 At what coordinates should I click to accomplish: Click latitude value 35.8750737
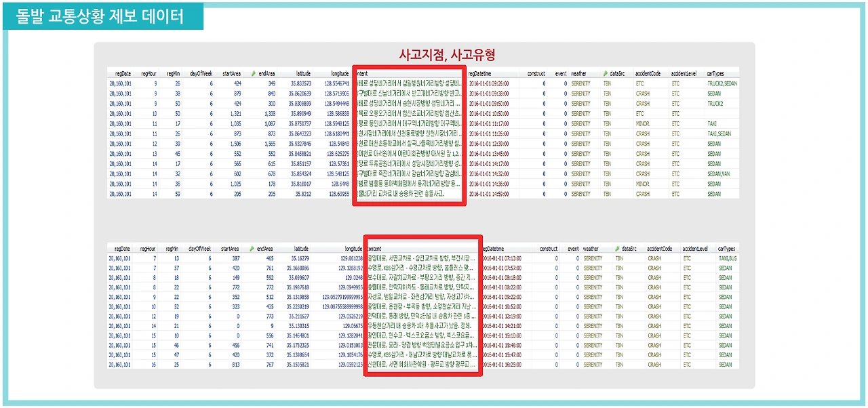tap(298, 123)
